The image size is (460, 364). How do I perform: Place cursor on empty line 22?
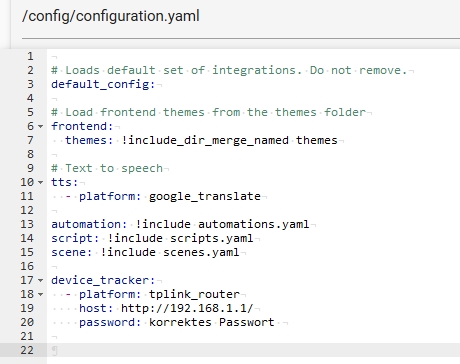click(x=253, y=350)
